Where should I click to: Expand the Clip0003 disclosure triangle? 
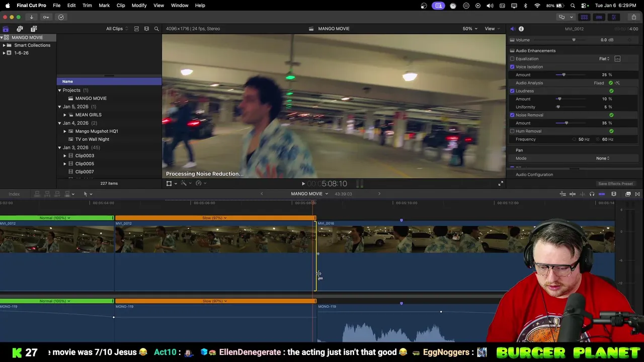pyautogui.click(x=65, y=156)
